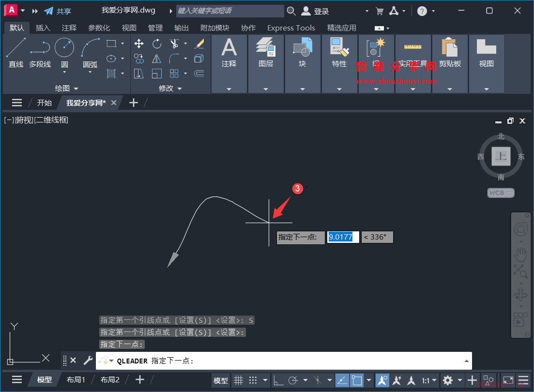
Task: Click the 共享 share button
Action: click(x=58, y=11)
